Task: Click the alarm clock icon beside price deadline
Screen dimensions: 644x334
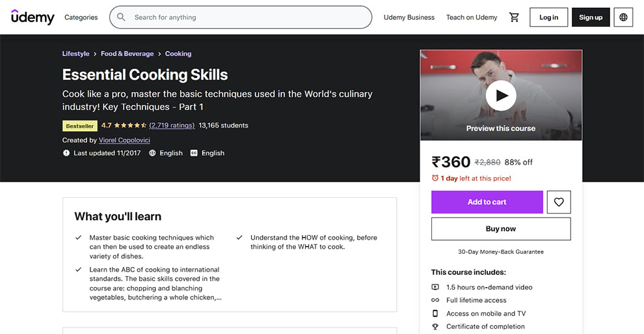Action: tap(435, 178)
